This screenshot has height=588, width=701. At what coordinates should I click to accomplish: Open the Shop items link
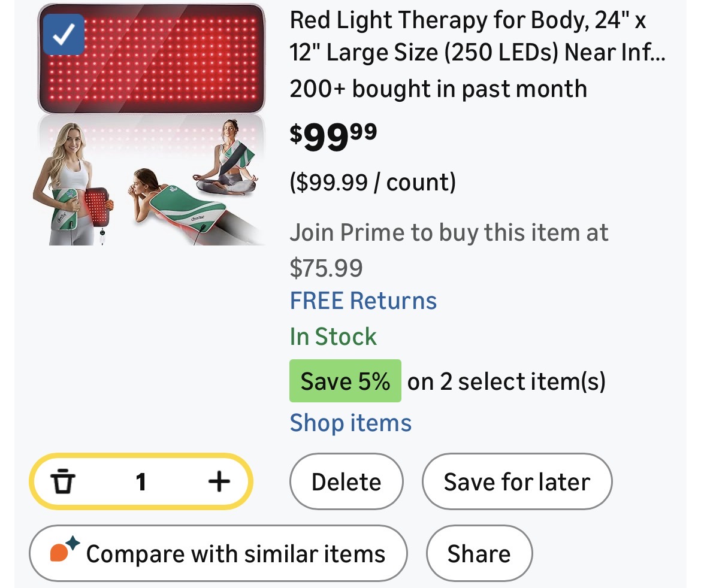click(350, 423)
